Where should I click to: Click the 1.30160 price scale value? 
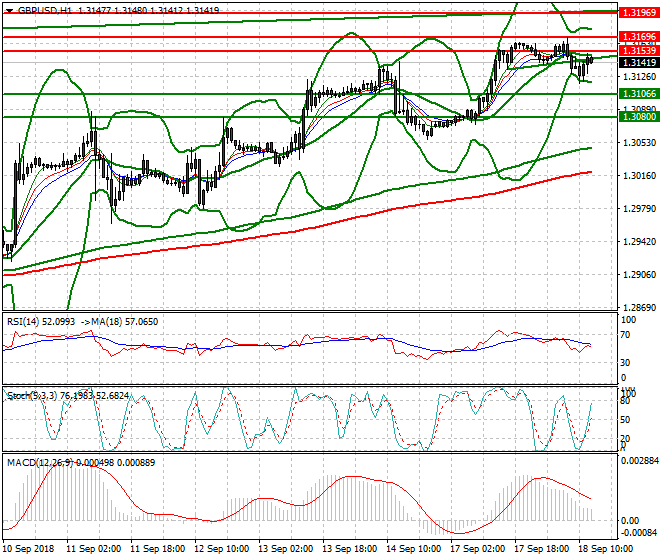(x=639, y=176)
